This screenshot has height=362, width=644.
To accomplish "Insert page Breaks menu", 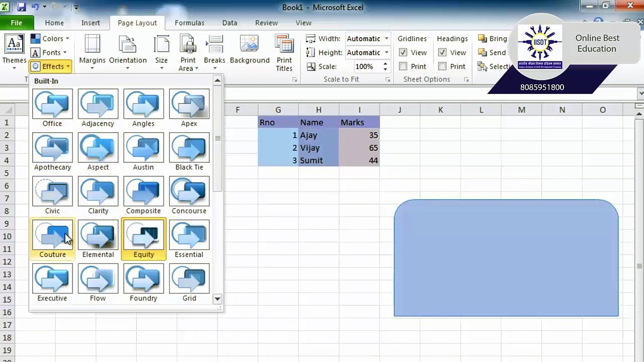I will [214, 53].
